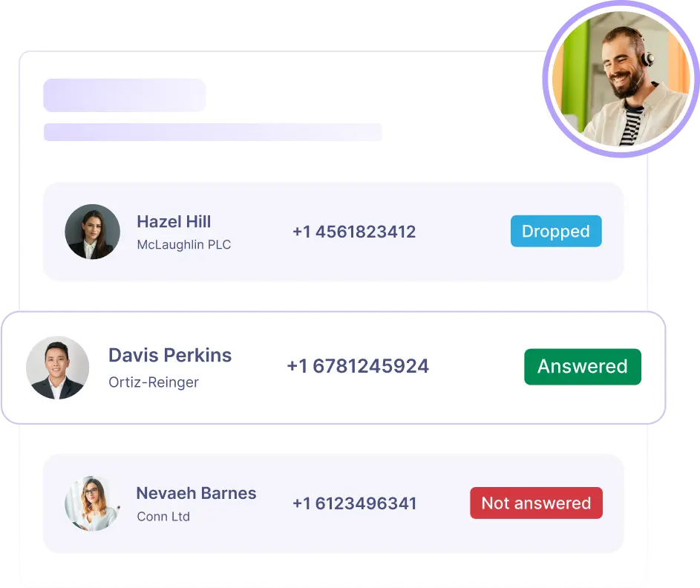Open Hazel Hill's profile photo
This screenshot has width=700, height=588.
92,232
